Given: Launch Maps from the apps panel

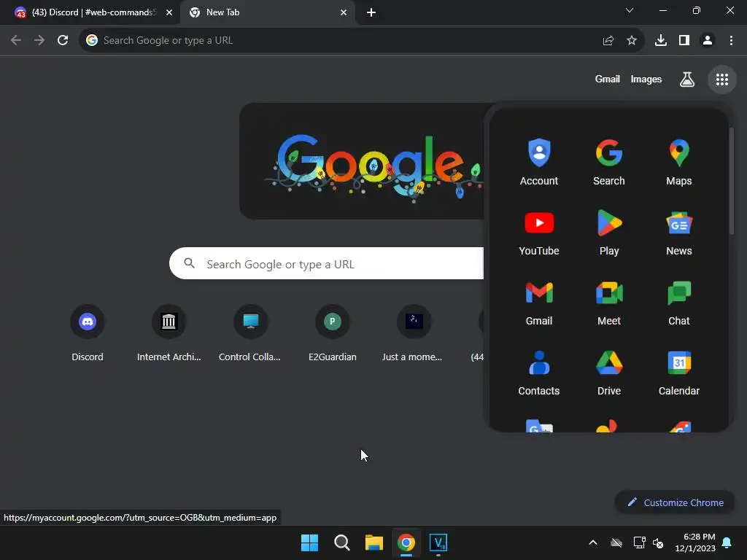Looking at the screenshot, I should coord(679,162).
